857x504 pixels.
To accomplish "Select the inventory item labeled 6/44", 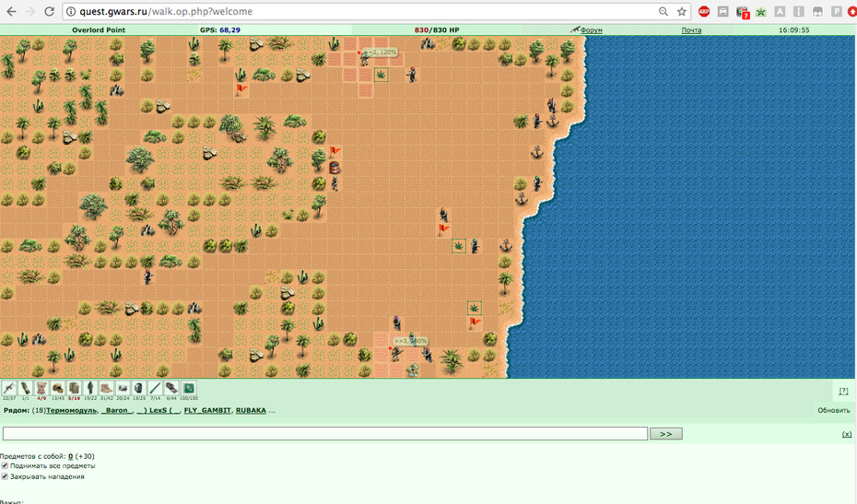I will (172, 388).
